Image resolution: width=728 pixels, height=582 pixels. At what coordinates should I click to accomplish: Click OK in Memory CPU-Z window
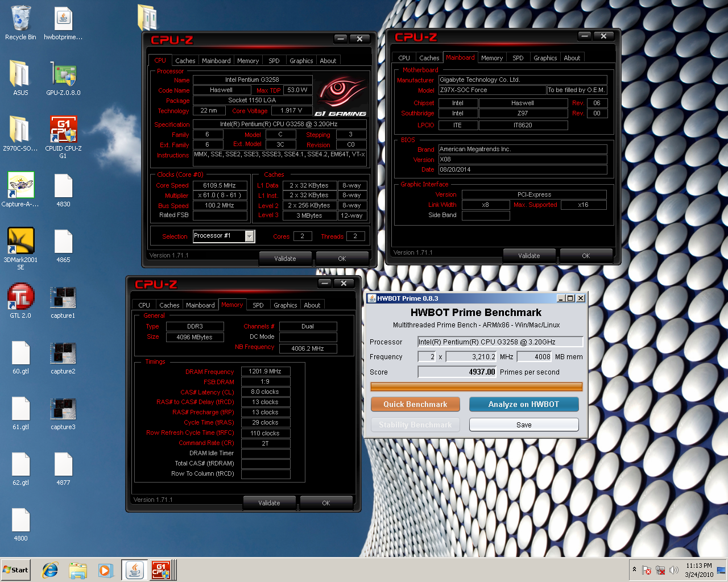pos(326,503)
